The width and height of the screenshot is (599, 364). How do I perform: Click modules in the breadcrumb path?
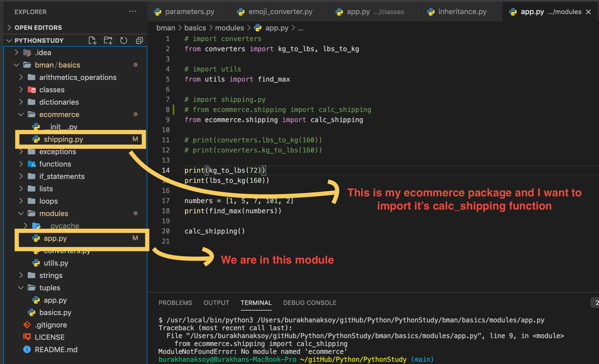[229, 28]
